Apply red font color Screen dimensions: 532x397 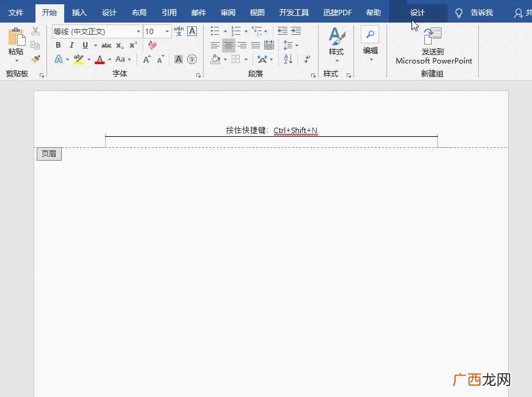point(100,60)
